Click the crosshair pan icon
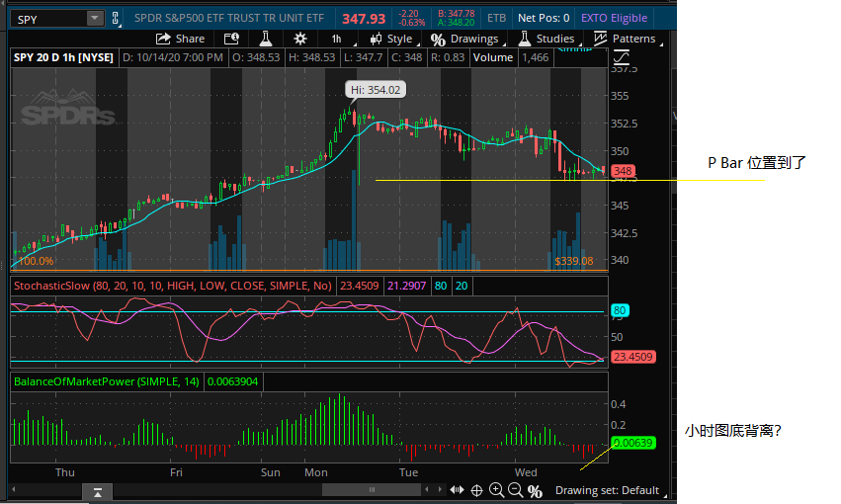841x504 pixels. [x=476, y=490]
